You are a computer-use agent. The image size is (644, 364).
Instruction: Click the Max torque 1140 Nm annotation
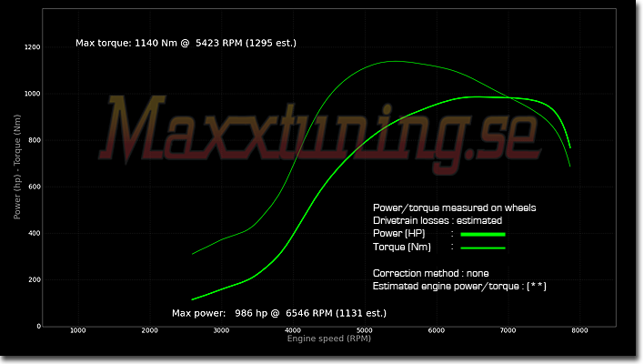186,43
